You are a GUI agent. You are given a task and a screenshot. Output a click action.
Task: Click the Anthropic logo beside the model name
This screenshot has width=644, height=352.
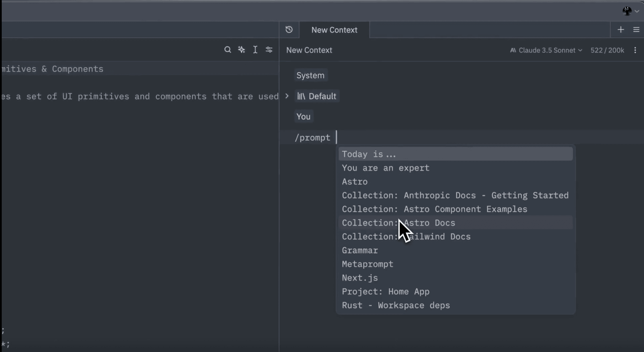(513, 50)
